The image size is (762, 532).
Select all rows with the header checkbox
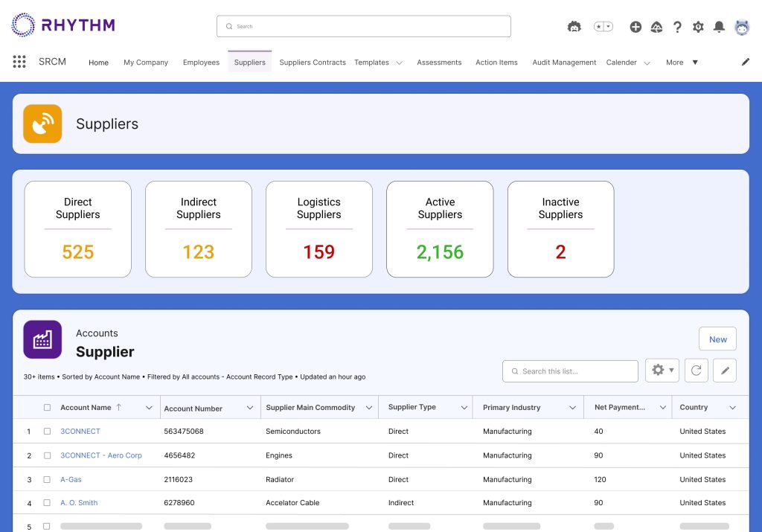(48, 407)
